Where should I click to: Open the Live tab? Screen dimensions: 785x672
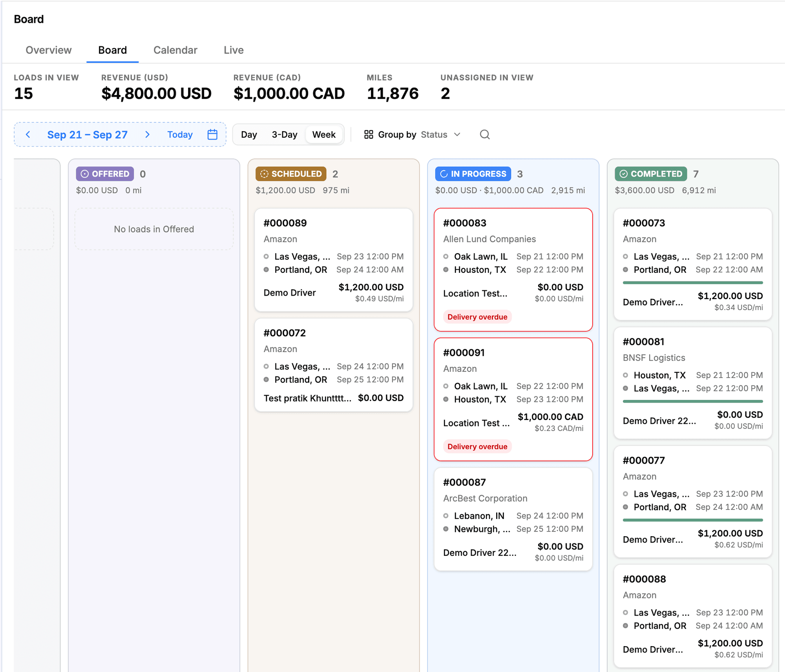coord(234,50)
